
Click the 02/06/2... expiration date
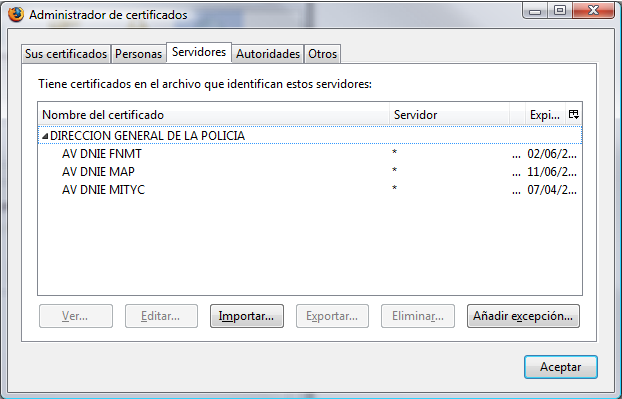coord(552,154)
